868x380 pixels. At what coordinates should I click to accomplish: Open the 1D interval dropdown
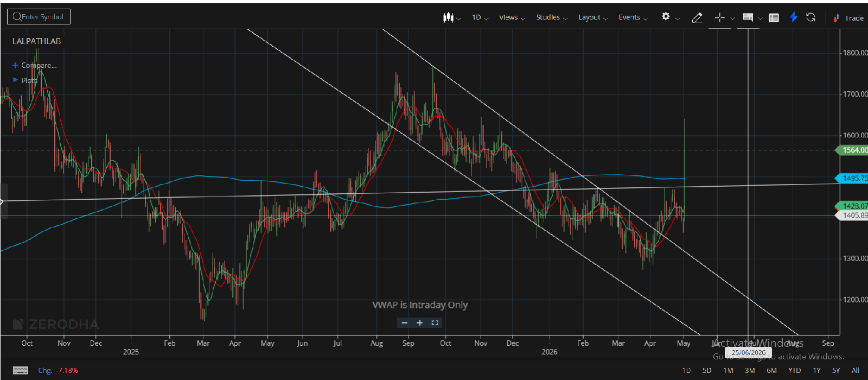pyautogui.click(x=480, y=17)
